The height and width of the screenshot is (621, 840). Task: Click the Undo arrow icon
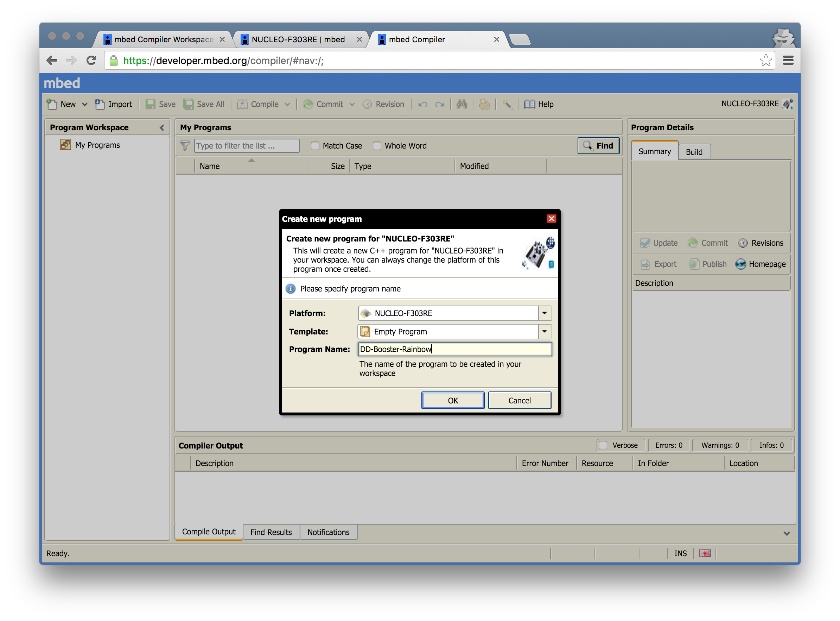(423, 105)
